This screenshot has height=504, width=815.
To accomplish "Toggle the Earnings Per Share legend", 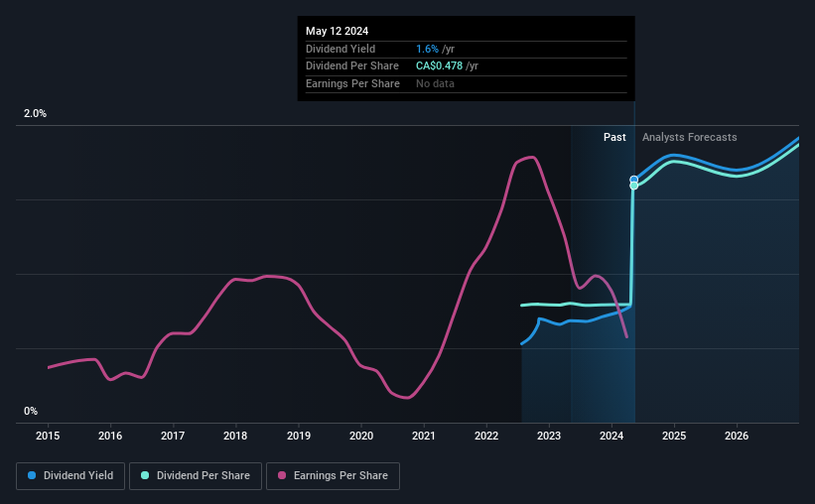I will coord(333,476).
